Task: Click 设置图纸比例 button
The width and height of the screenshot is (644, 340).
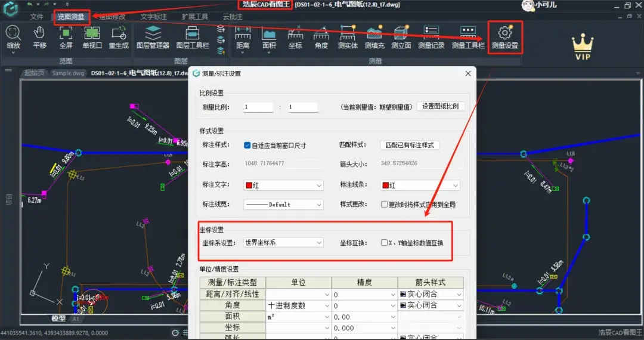Action: pyautogui.click(x=441, y=106)
